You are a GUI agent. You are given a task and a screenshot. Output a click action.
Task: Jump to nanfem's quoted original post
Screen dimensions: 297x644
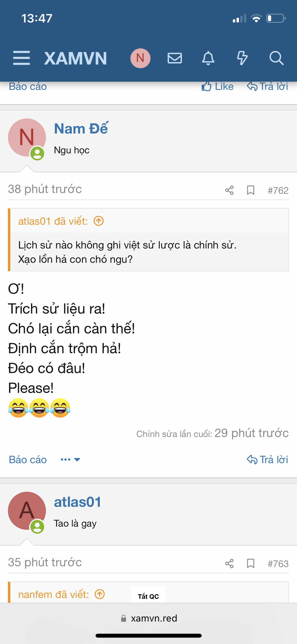click(x=100, y=594)
